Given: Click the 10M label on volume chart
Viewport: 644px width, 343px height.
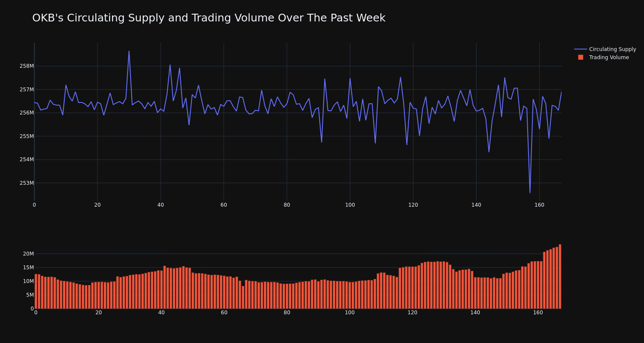Looking at the screenshot, I should tap(28, 281).
